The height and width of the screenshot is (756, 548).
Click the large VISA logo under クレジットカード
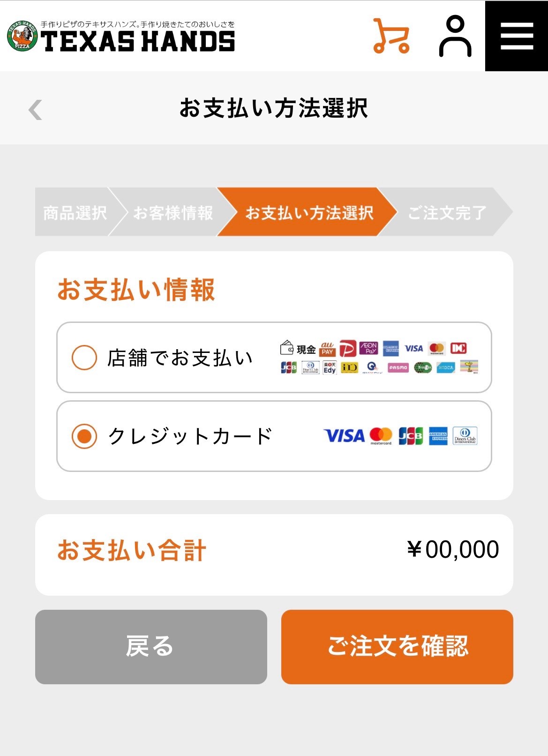tap(344, 436)
